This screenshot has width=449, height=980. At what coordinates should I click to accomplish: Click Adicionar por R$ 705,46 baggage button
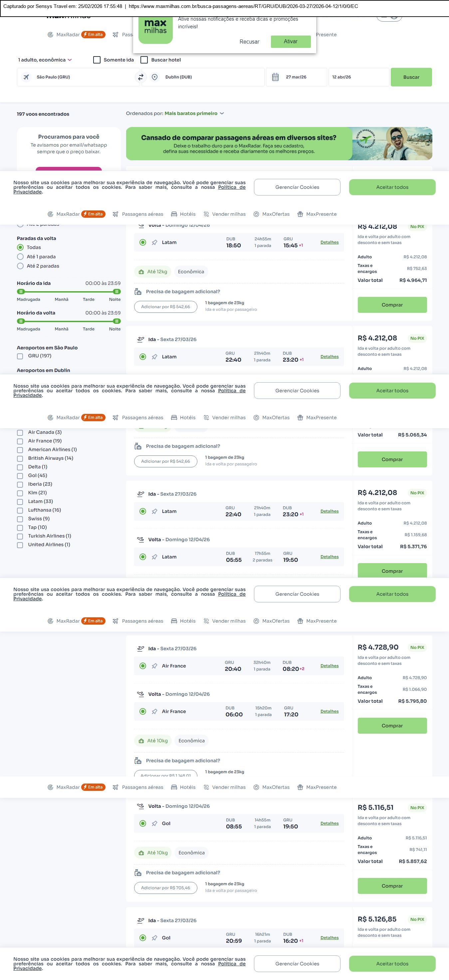pos(165,888)
